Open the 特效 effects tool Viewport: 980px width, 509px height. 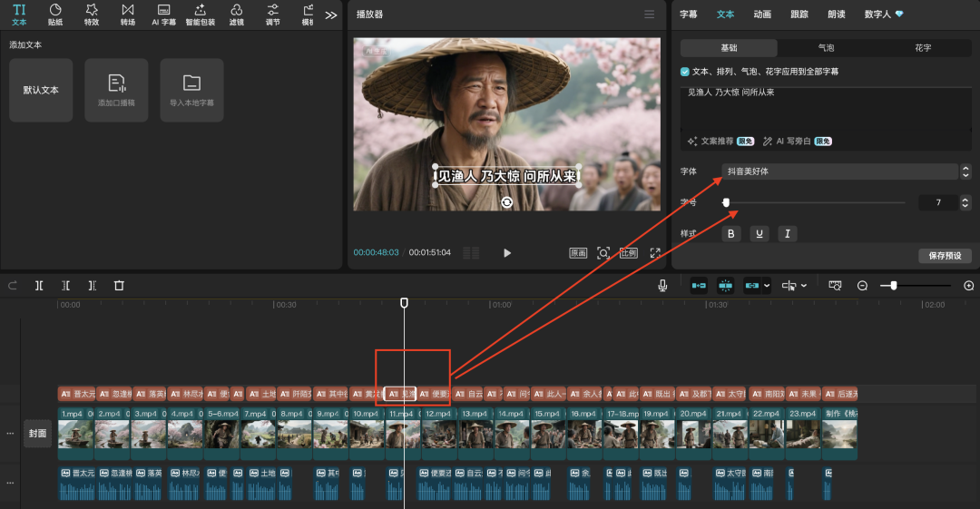92,15
